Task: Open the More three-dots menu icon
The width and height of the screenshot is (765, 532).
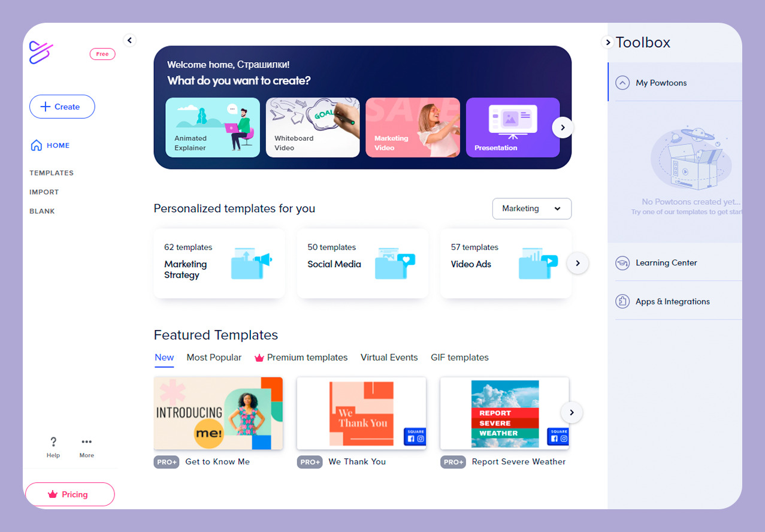Action: pyautogui.click(x=87, y=442)
